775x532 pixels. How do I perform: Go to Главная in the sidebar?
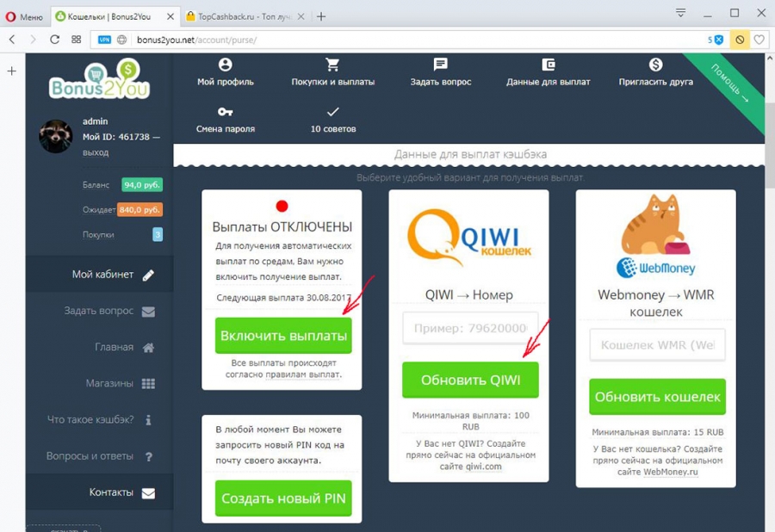click(x=100, y=347)
